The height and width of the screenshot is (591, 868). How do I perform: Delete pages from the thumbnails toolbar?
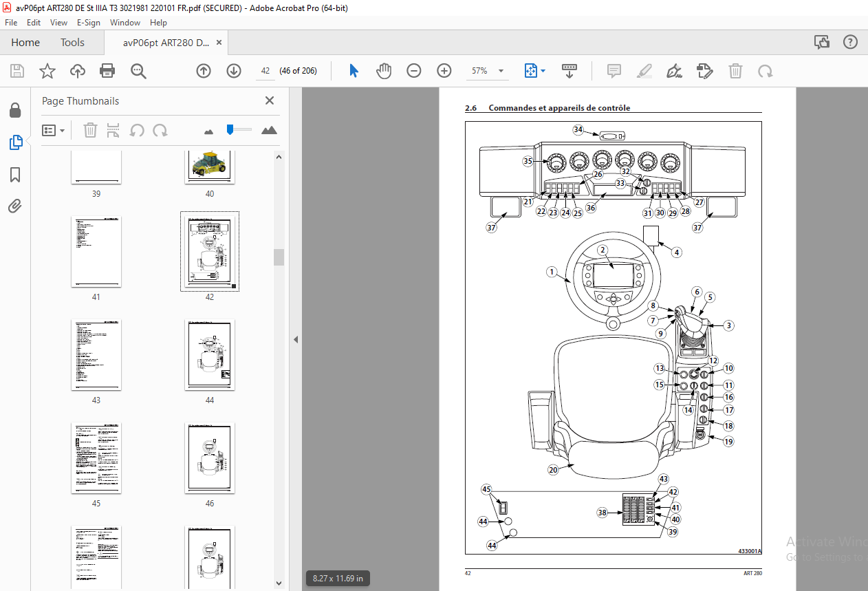90,130
